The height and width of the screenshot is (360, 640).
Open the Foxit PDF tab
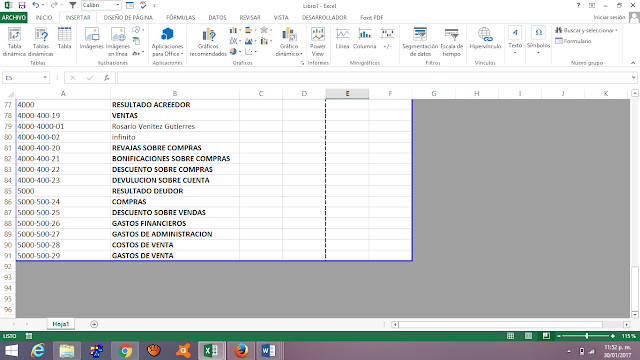click(x=371, y=18)
